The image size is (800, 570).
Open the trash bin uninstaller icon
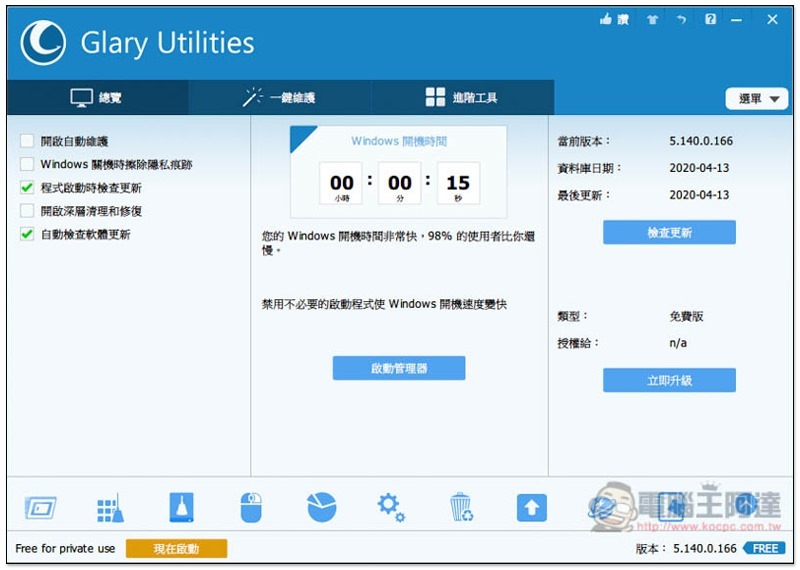[x=461, y=507]
